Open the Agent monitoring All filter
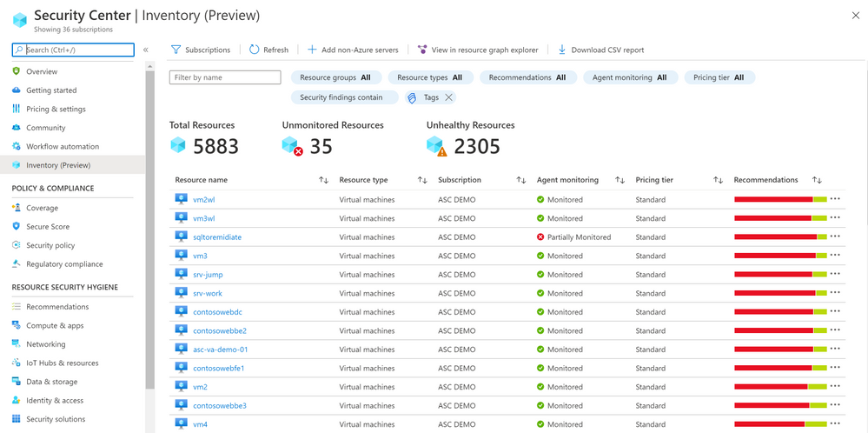Screen dimensions: 868x433 pos(631,77)
